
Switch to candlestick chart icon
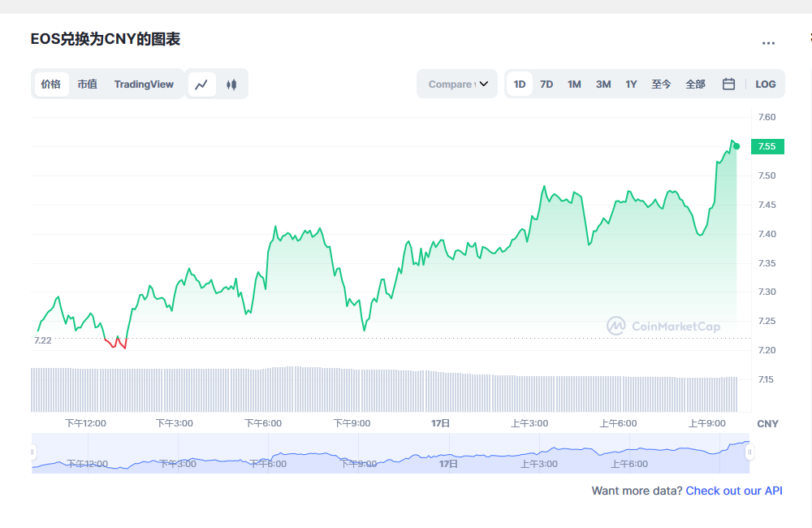coord(231,84)
